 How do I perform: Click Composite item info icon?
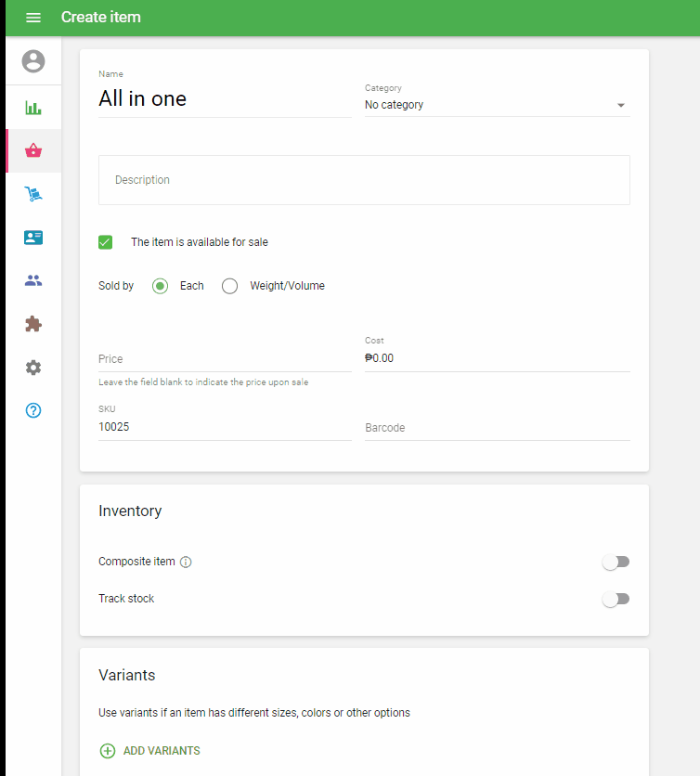[186, 563]
